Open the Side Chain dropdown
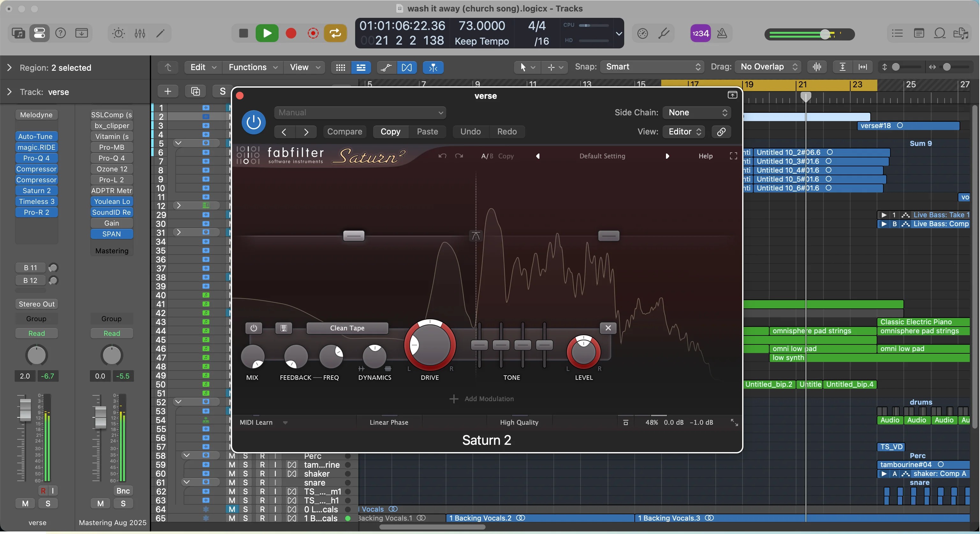The image size is (980, 534). tap(697, 112)
